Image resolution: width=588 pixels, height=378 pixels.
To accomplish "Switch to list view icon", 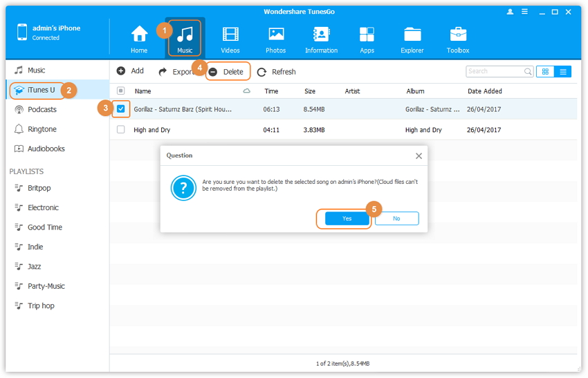I will [x=563, y=71].
